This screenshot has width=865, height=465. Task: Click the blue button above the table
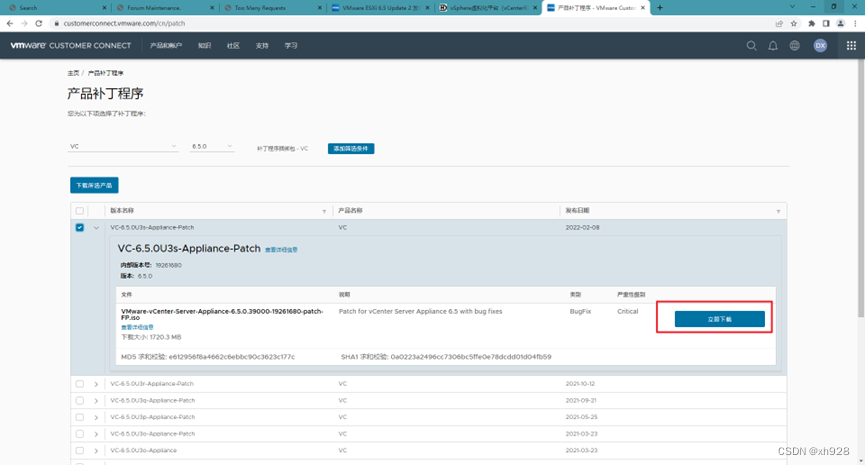coord(94,185)
